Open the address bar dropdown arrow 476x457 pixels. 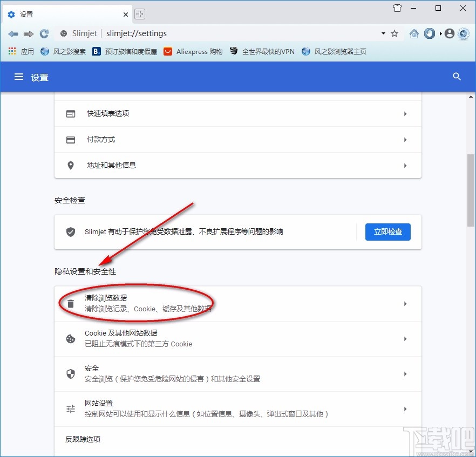(x=383, y=33)
